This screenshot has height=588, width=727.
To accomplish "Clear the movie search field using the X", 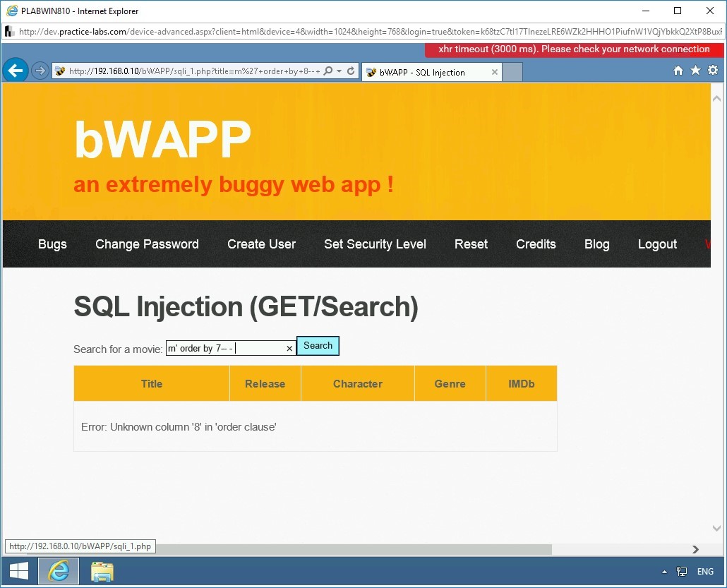I will click(x=289, y=348).
